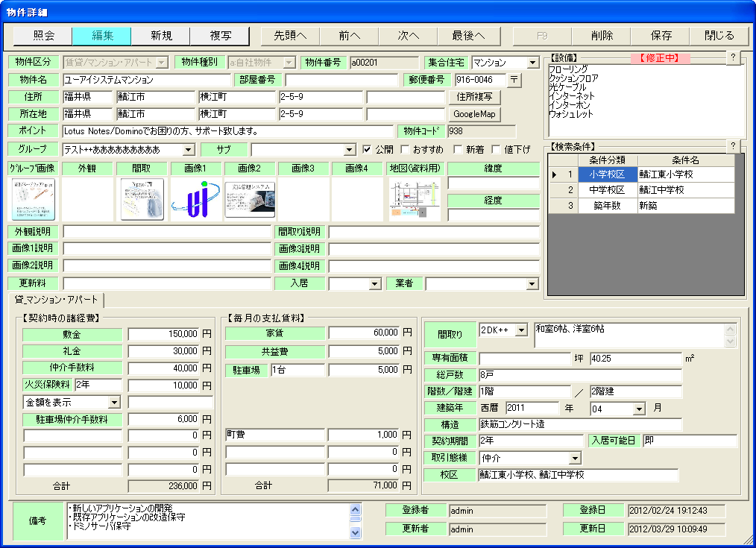Viewport: 756px width, 548px height.
Task: Click the 構造 input field
Action: pos(581,425)
